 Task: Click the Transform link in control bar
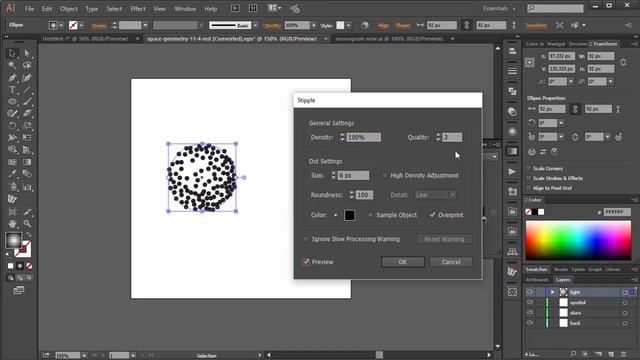click(536, 25)
